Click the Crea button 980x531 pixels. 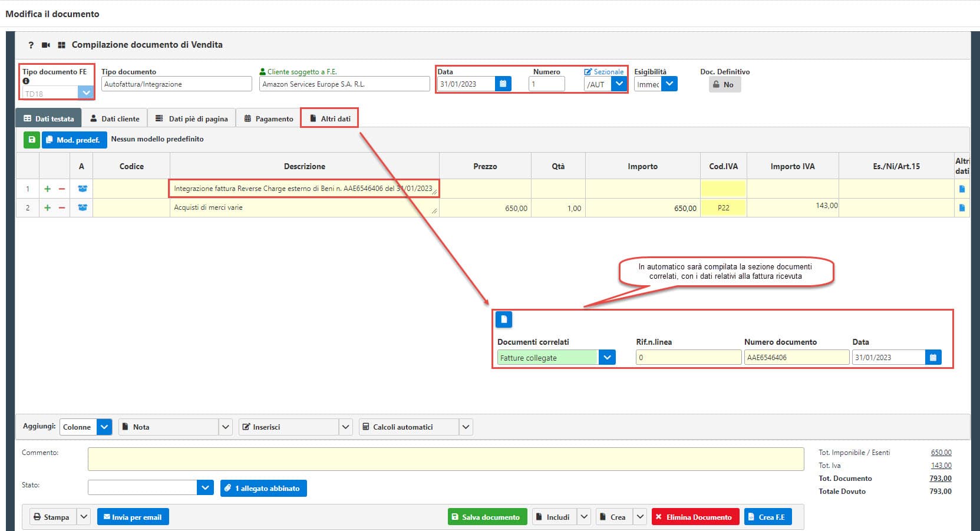pos(614,517)
